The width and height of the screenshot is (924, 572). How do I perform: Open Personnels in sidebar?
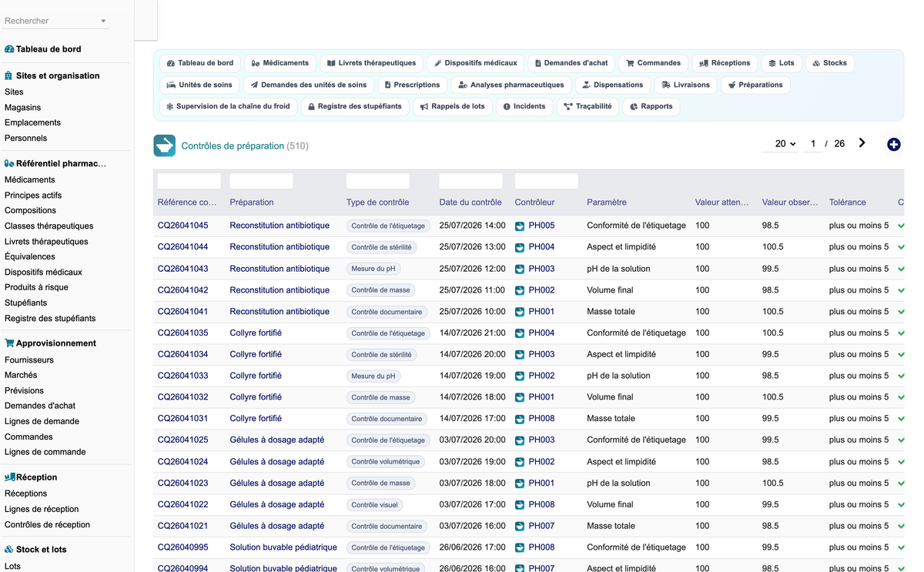25,138
